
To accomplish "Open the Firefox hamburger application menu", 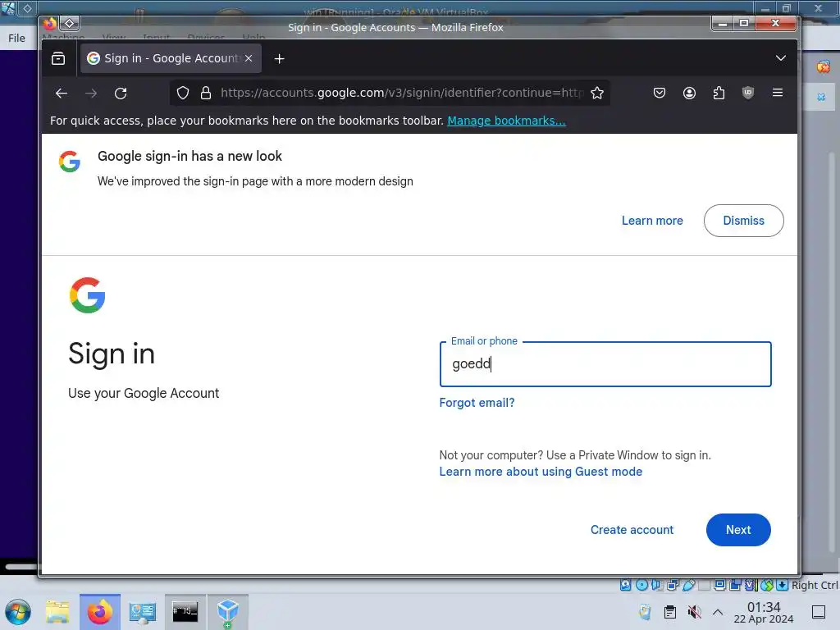I will pyautogui.click(x=778, y=93).
